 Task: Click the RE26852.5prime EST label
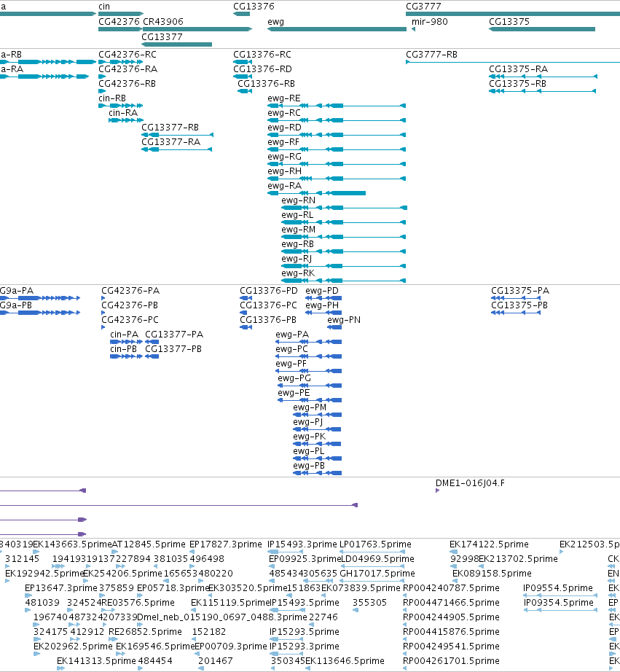pos(145,632)
